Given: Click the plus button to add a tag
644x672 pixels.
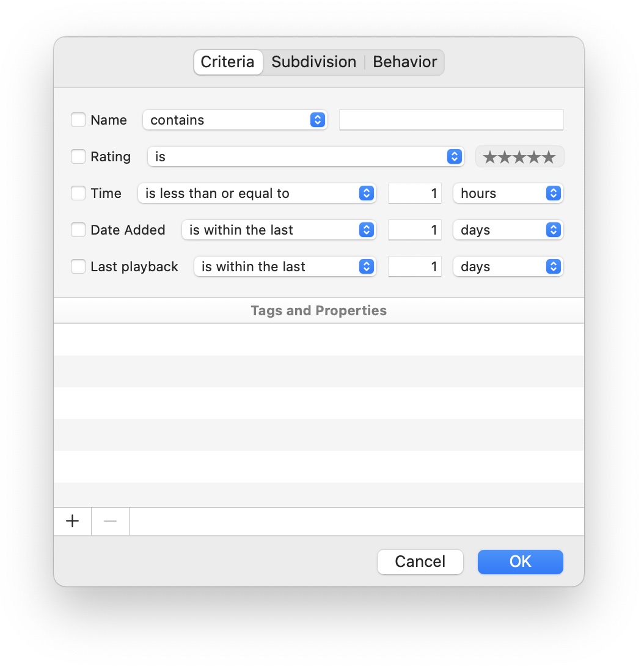Looking at the screenshot, I should click(72, 521).
